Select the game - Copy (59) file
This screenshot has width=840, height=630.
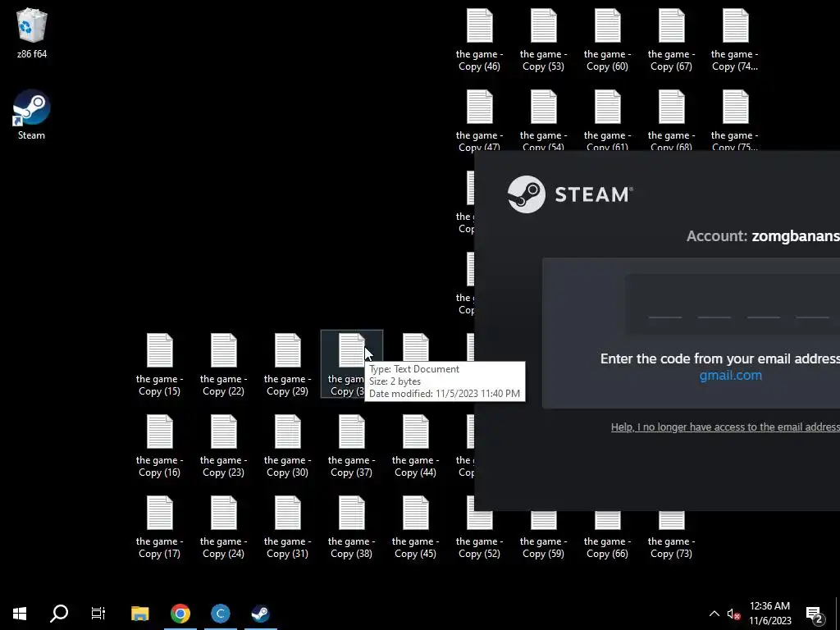543,536
